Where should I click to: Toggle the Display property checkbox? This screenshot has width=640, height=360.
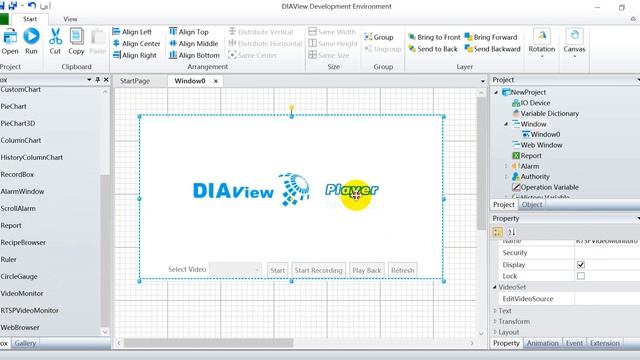[581, 265]
